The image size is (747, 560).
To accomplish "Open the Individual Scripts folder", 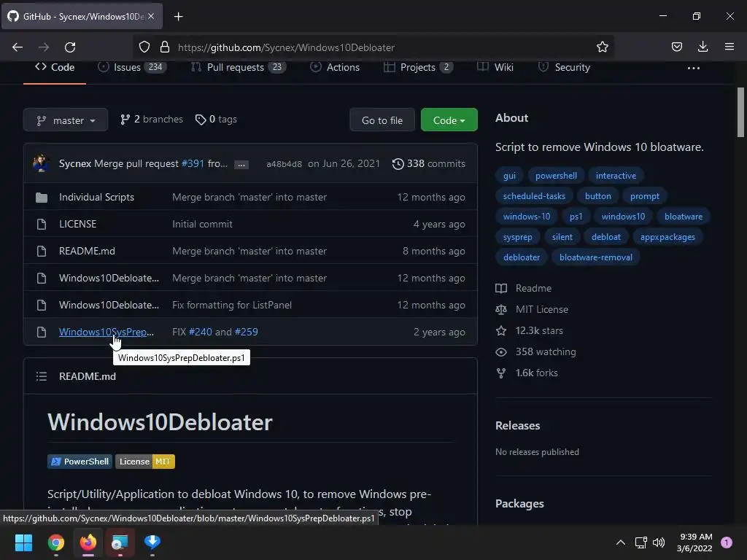I will 97,197.
